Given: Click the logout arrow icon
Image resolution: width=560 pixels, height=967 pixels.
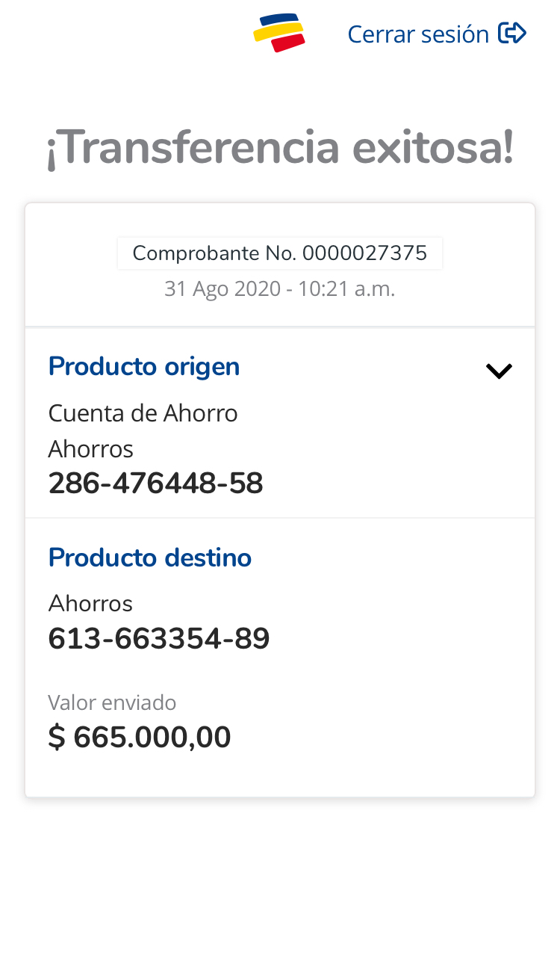Looking at the screenshot, I should (512, 34).
